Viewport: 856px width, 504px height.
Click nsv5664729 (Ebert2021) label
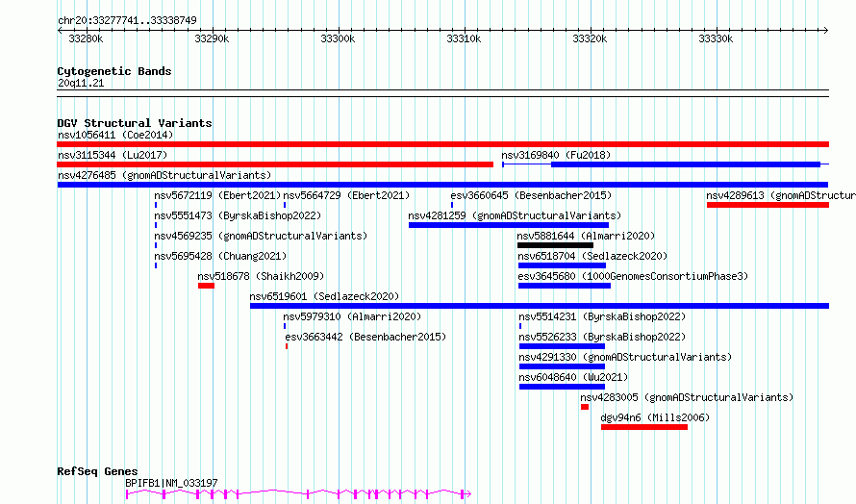pos(346,195)
